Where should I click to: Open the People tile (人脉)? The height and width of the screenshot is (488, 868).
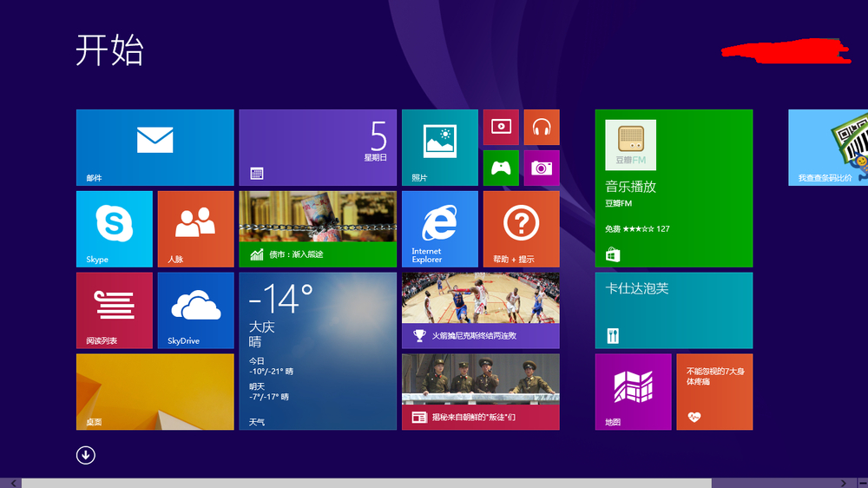point(195,228)
